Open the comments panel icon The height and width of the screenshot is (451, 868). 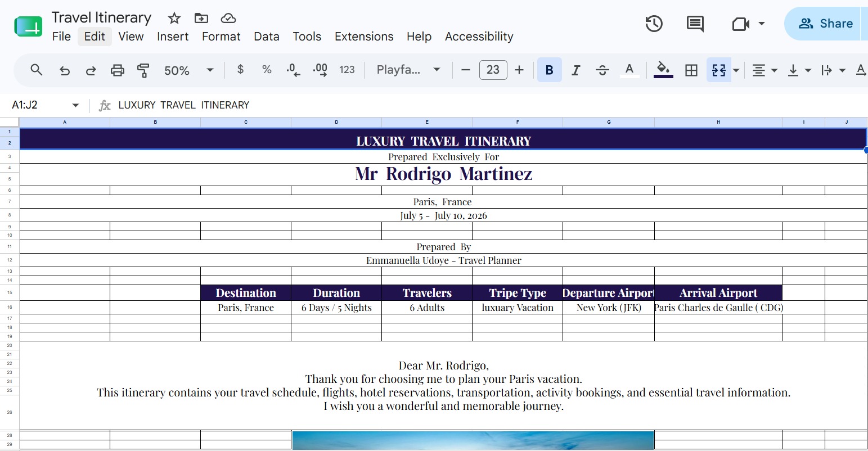coord(695,24)
